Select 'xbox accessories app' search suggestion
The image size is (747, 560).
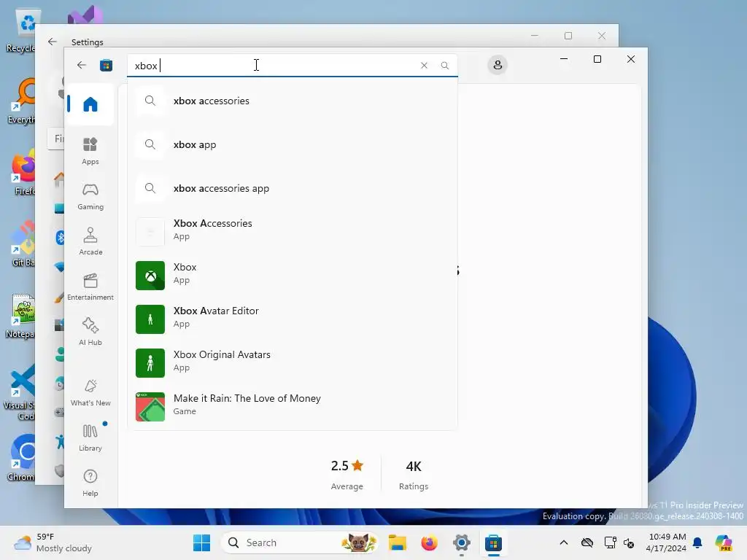click(x=293, y=188)
